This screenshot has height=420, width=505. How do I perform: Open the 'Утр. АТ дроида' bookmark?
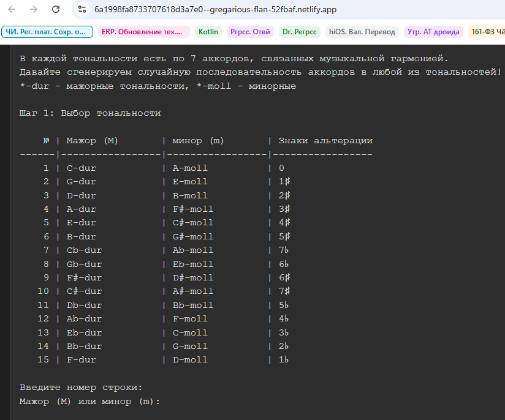click(x=433, y=32)
